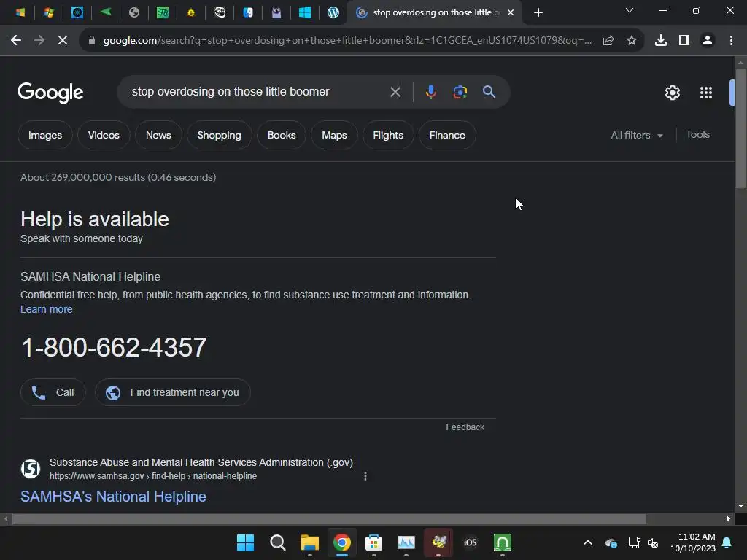Open File Explorer from taskbar
This screenshot has width=747, height=560.
click(309, 542)
